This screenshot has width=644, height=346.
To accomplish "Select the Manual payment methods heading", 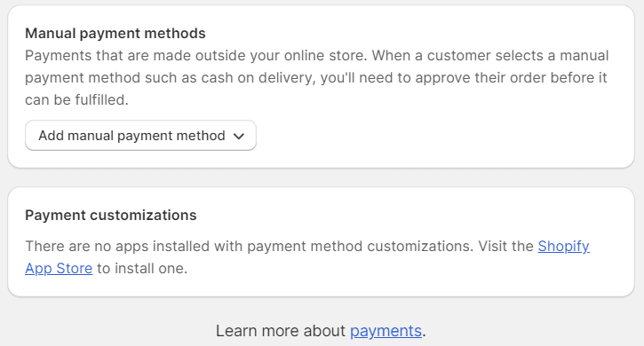I will pos(115,33).
